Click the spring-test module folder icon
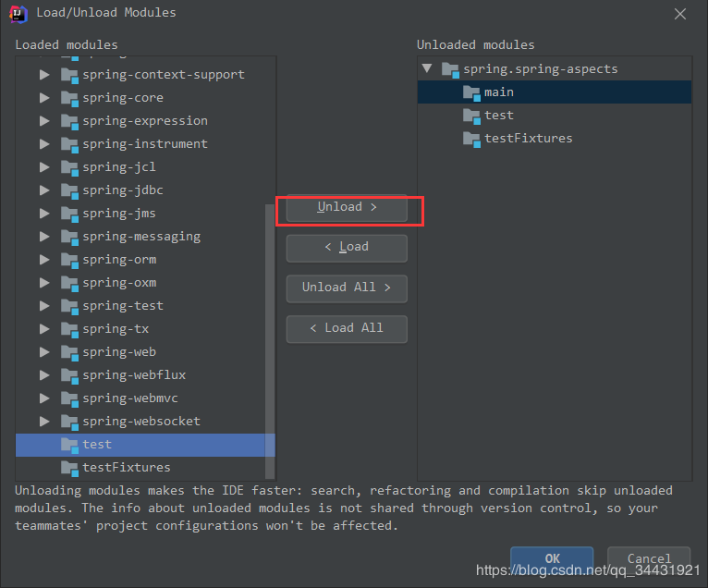The height and width of the screenshot is (588, 708). [x=70, y=306]
